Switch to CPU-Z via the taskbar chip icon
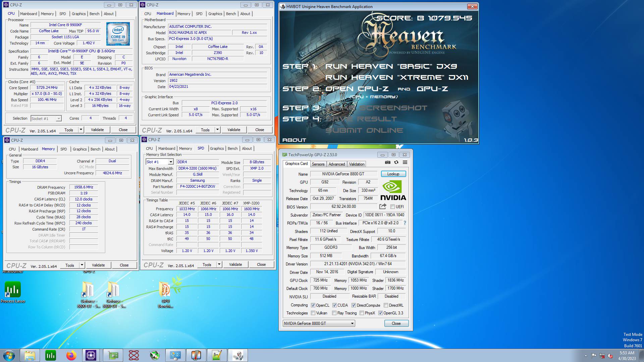 (x=91, y=355)
